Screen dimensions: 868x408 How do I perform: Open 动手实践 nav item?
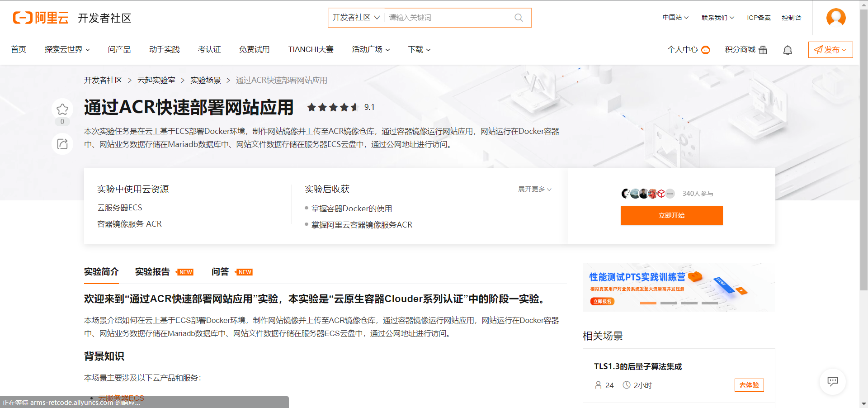(x=165, y=49)
